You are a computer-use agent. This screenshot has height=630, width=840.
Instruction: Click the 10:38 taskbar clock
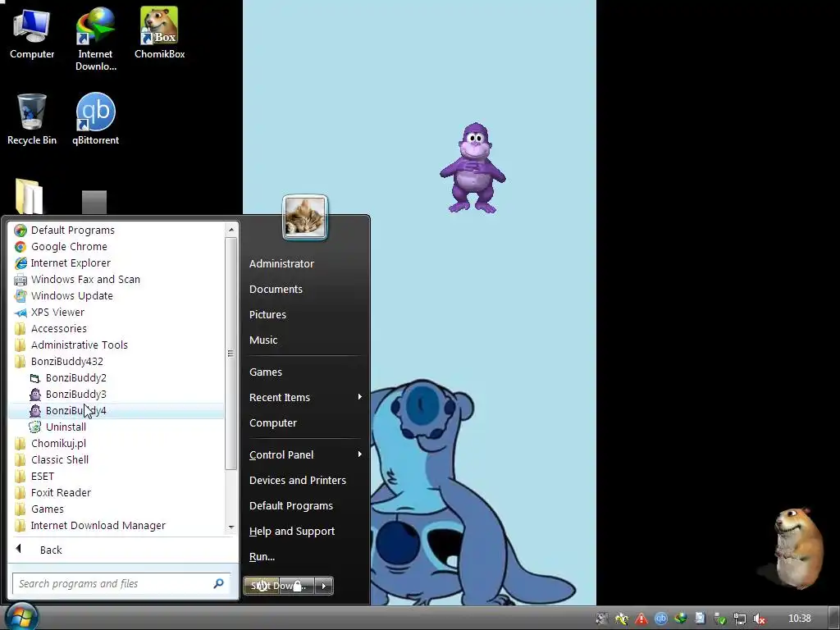point(800,619)
